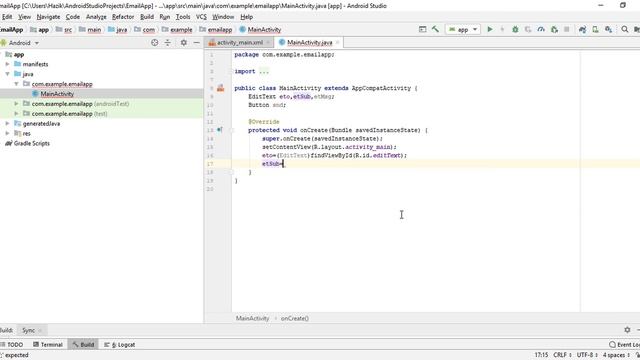The image size is (640, 360).
Task: Open the app run configuration dropdown
Action: click(x=463, y=29)
